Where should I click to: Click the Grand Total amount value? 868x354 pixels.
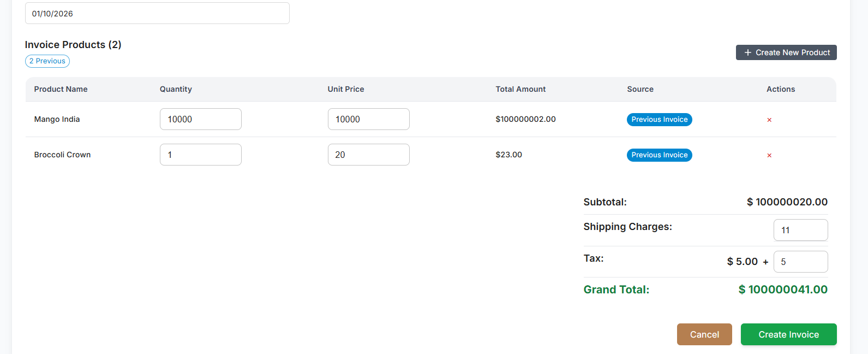point(783,290)
